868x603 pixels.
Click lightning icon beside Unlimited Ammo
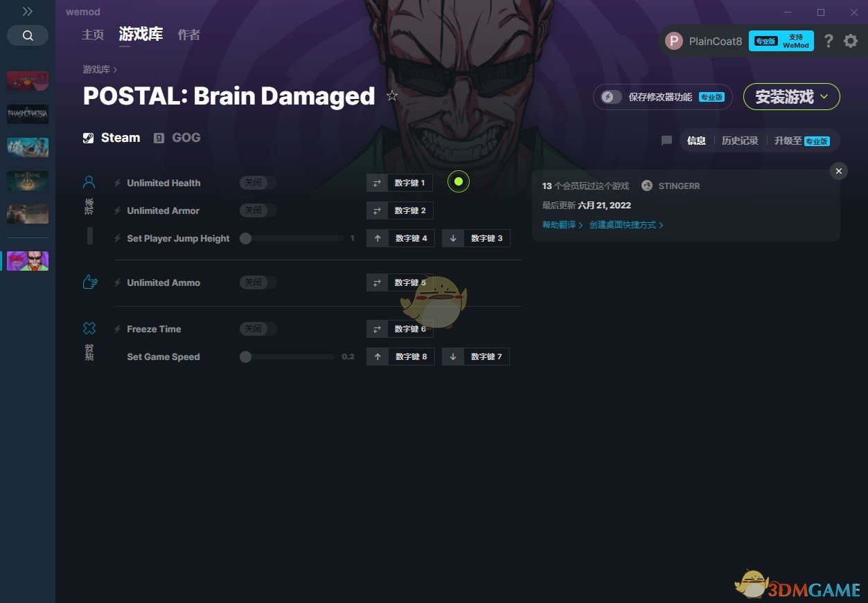pyautogui.click(x=118, y=282)
